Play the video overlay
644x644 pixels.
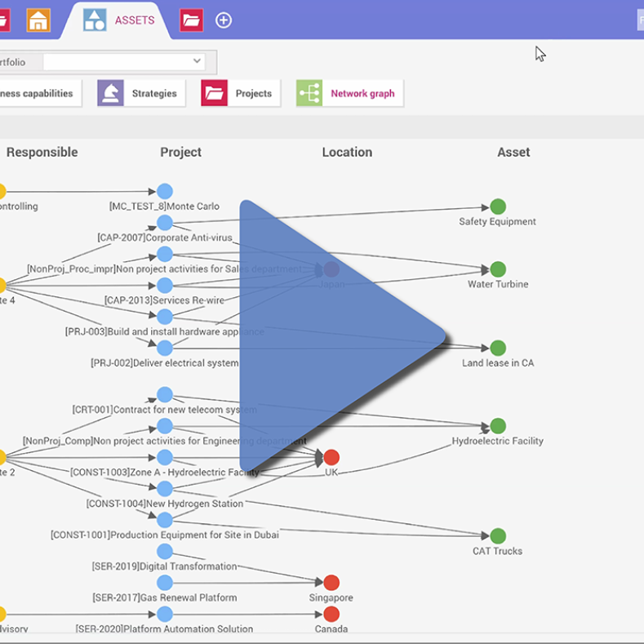pos(343,336)
